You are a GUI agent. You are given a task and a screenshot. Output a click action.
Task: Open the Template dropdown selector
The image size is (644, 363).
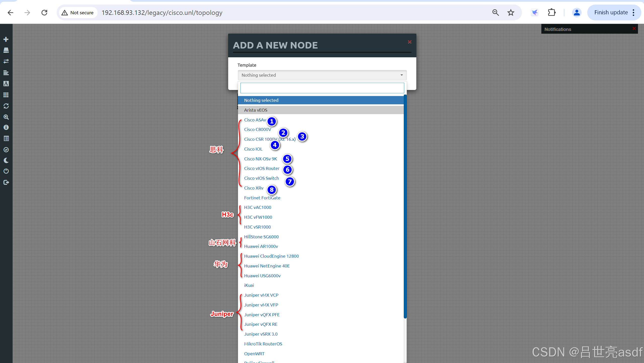[322, 75]
